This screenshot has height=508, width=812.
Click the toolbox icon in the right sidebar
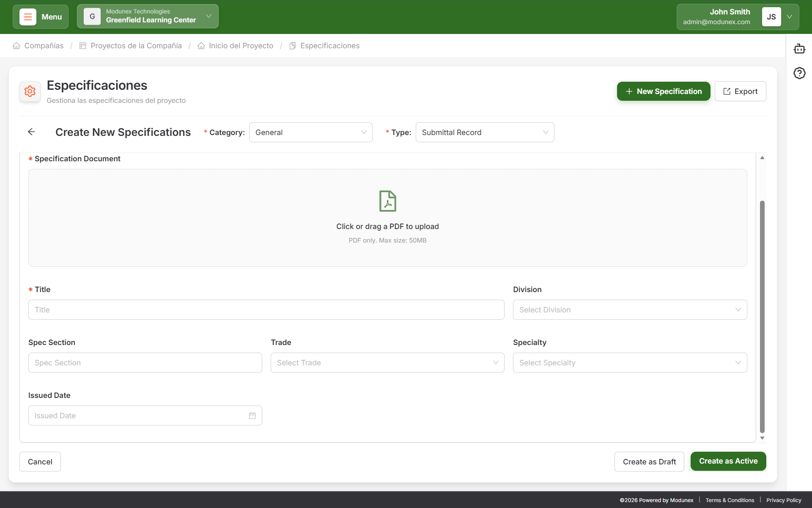tap(799, 49)
